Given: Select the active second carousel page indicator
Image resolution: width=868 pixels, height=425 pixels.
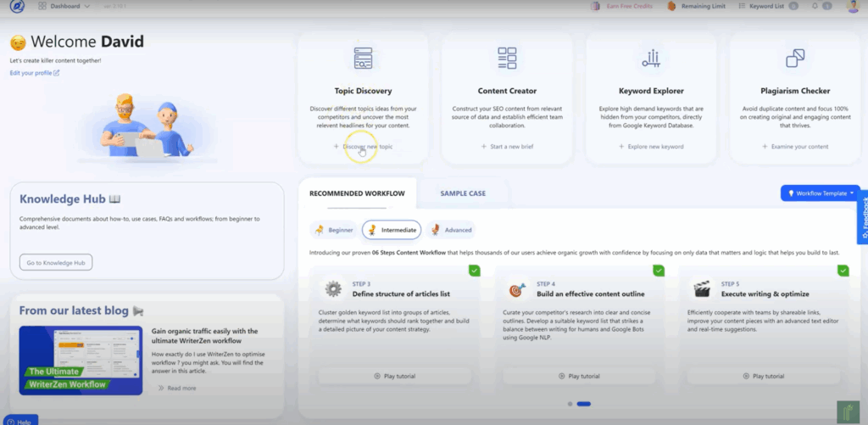Looking at the screenshot, I should pyautogui.click(x=584, y=404).
